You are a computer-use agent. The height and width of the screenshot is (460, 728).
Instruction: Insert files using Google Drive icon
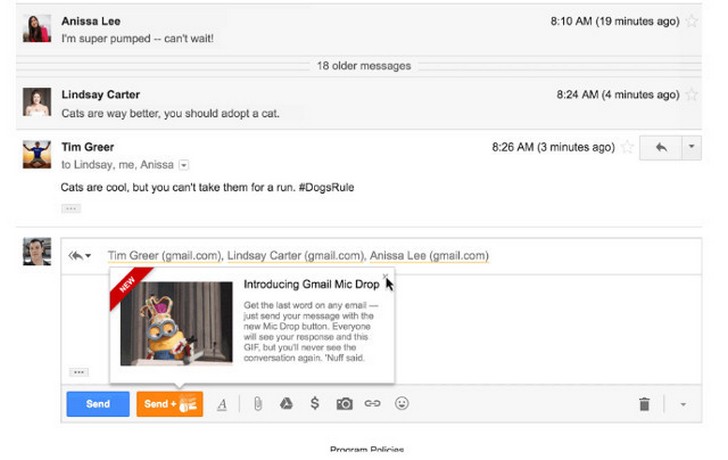(x=285, y=404)
